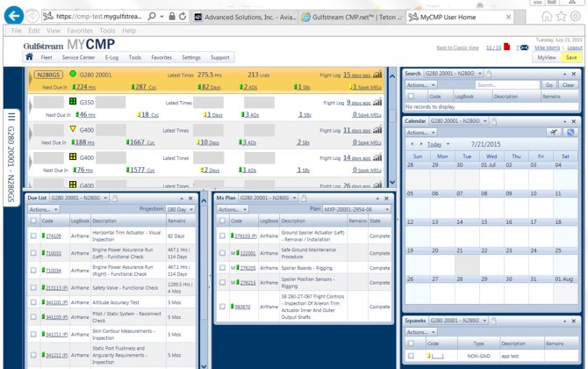This screenshot has height=369, width=588.
Task: Open browser favorites star icon
Action: click(x=561, y=16)
